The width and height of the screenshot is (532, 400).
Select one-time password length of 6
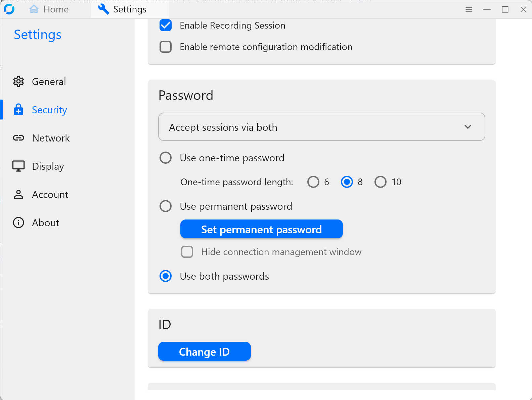[313, 182]
